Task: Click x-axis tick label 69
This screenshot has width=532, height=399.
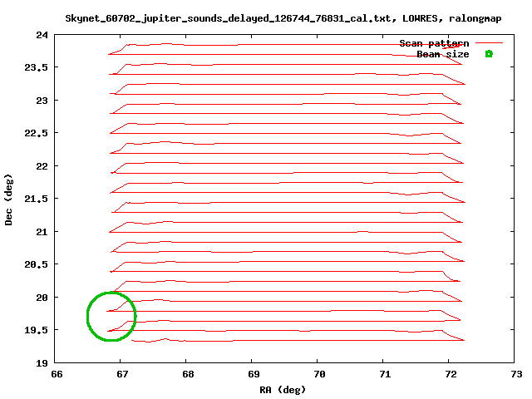Action: click(x=254, y=374)
